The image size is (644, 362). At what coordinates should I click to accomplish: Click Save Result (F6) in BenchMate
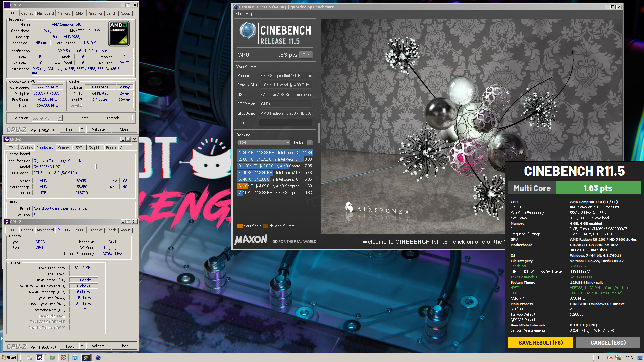pyautogui.click(x=541, y=343)
